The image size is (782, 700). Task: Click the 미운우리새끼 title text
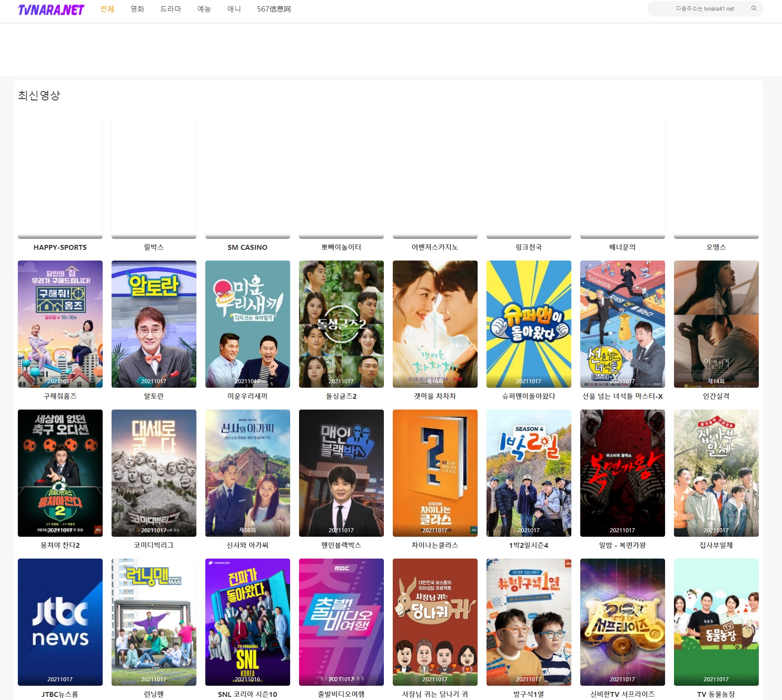pos(248,396)
